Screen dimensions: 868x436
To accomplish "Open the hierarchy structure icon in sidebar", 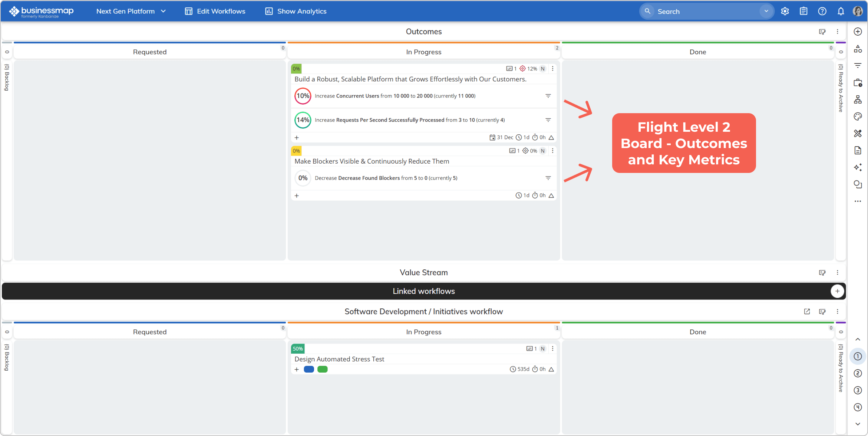I will (858, 99).
